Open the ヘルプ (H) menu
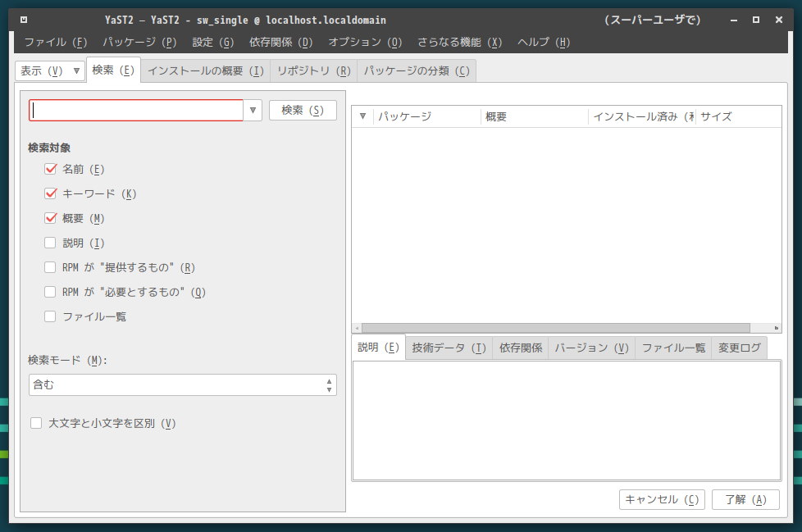The image size is (802, 532). point(544,43)
